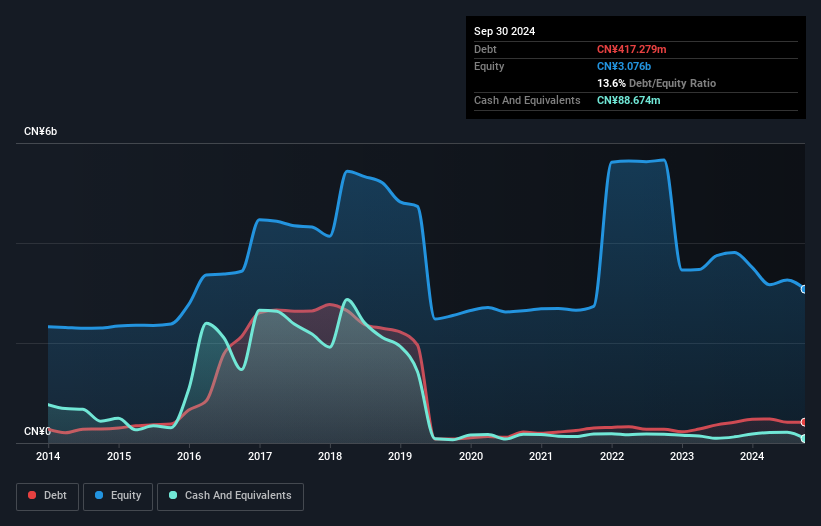Click the CN¥3.076b equity value
The width and height of the screenshot is (821, 526).
tap(624, 66)
